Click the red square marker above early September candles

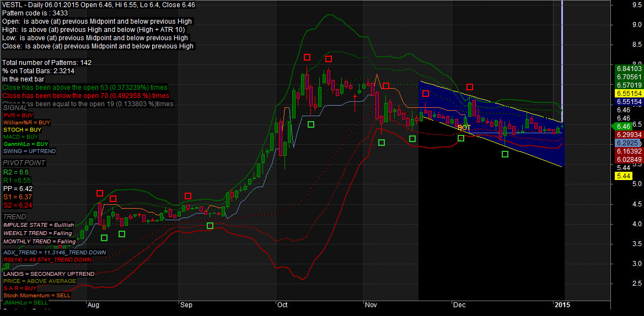click(x=188, y=196)
